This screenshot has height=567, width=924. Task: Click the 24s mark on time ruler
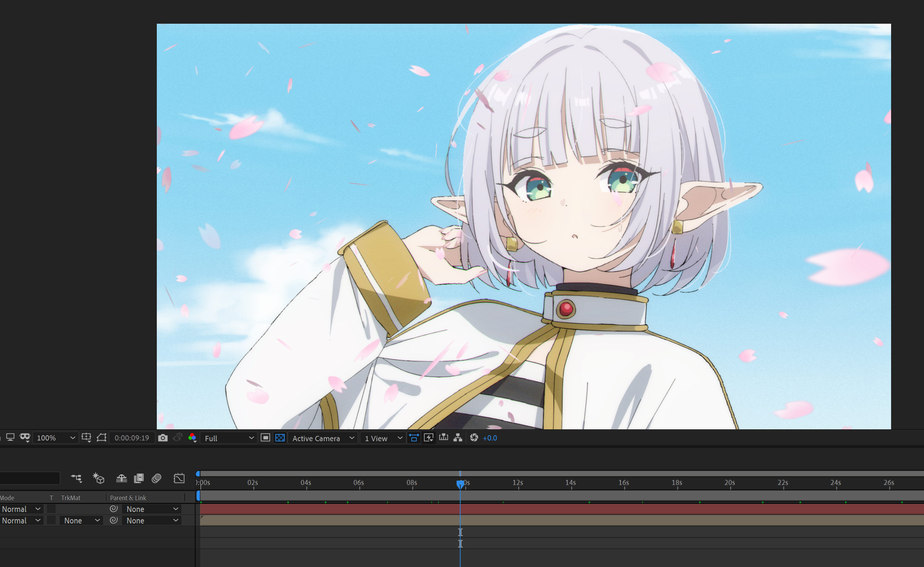point(836,483)
